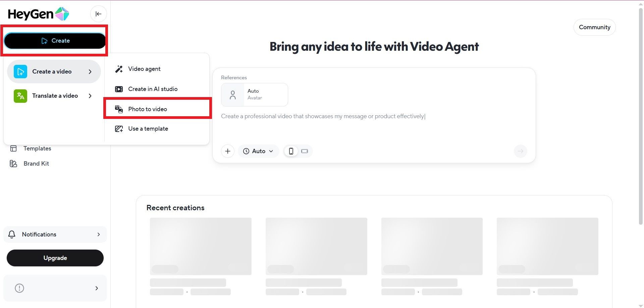Screen dimensions: 644x308
Task: Choose Photo to video menu option
Action: 148,109
